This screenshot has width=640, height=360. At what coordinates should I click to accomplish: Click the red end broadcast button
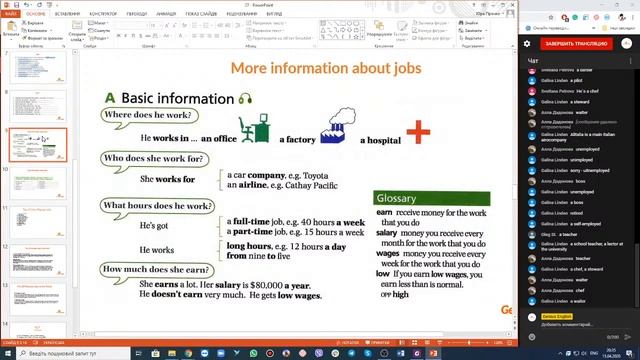[576, 44]
